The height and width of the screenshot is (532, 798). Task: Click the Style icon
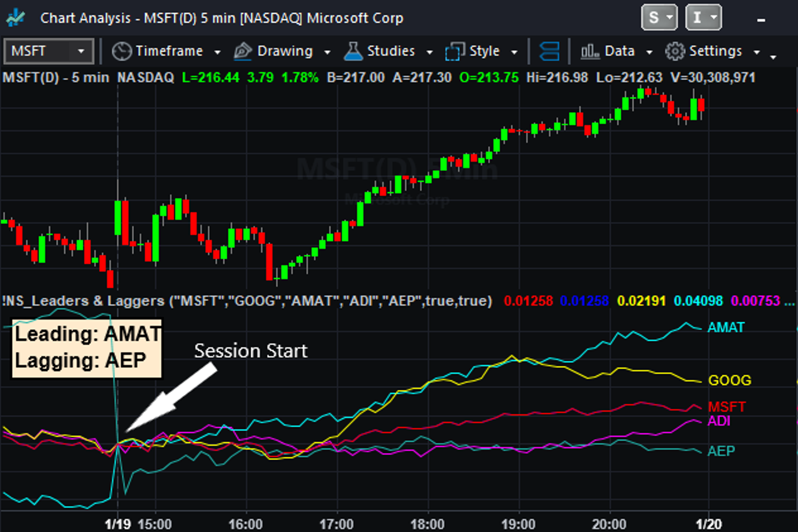455,51
